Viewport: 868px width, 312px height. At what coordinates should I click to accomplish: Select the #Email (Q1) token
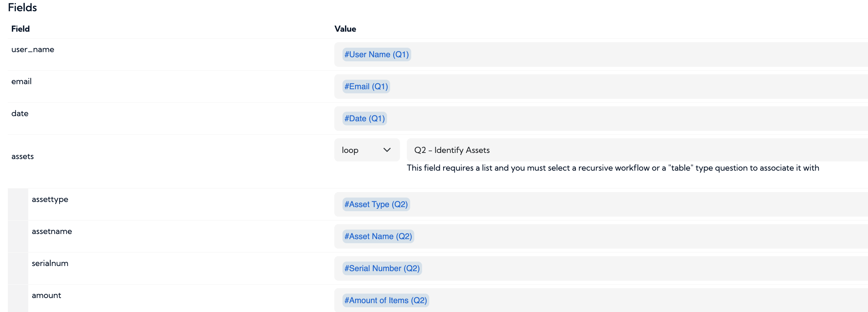coord(365,87)
